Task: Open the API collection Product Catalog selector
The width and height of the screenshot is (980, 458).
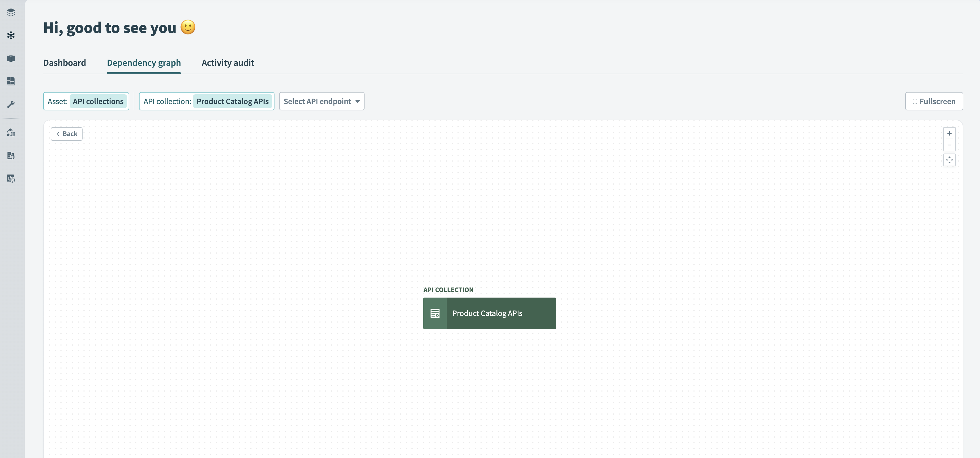Action: (207, 101)
